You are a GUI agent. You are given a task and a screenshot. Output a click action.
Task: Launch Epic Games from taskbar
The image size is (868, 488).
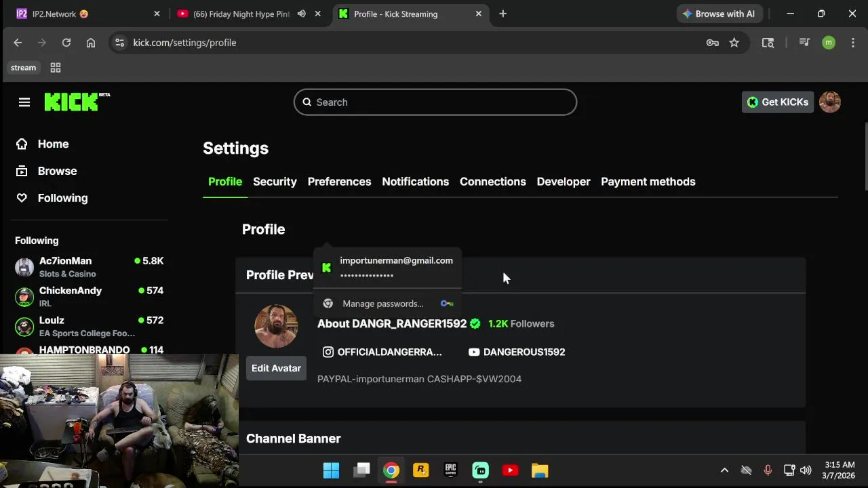451,470
